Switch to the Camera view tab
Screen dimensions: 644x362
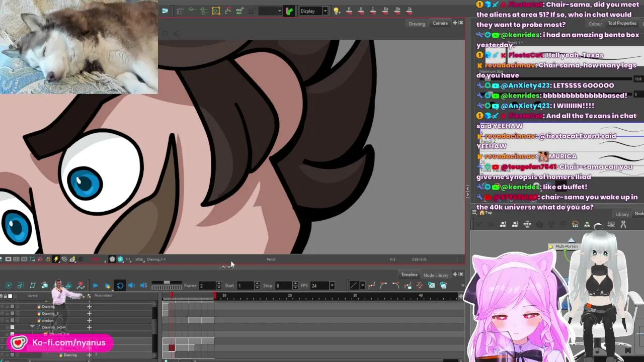coord(440,23)
